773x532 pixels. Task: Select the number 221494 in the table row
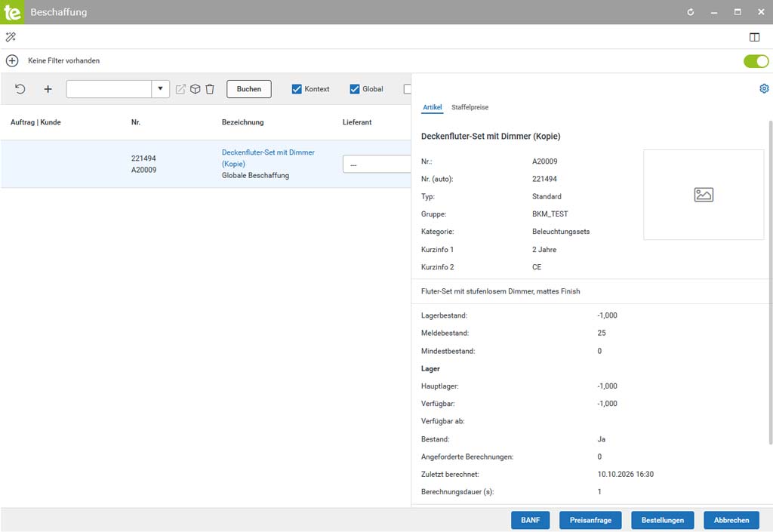[143, 158]
